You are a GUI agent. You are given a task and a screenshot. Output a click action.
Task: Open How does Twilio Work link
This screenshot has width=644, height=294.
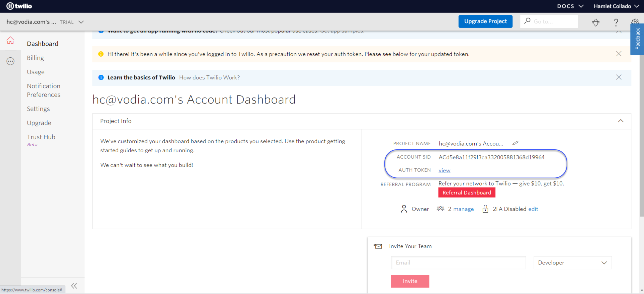209,77
